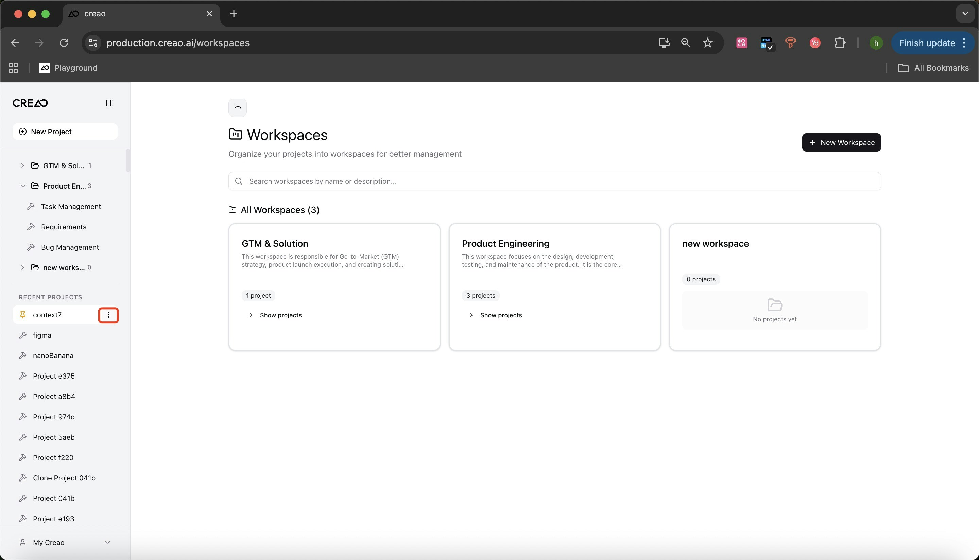Collapse the CREAO sidebar panel icon
The image size is (979, 560).
[110, 103]
